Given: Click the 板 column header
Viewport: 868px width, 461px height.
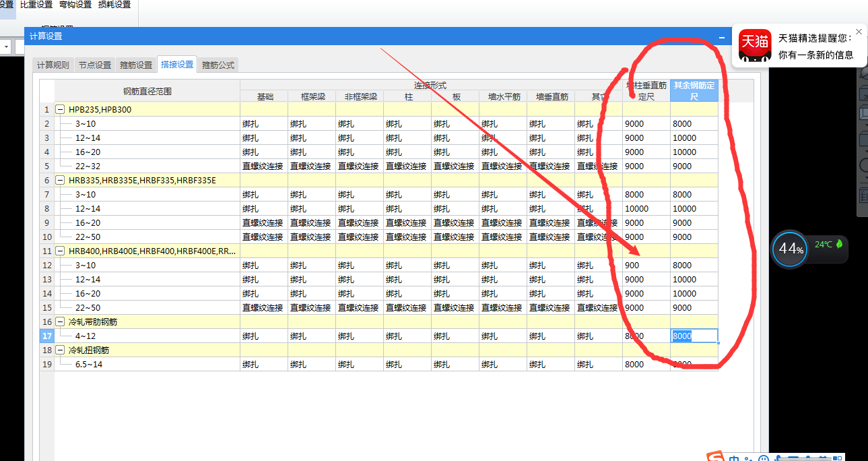Looking at the screenshot, I should (456, 97).
